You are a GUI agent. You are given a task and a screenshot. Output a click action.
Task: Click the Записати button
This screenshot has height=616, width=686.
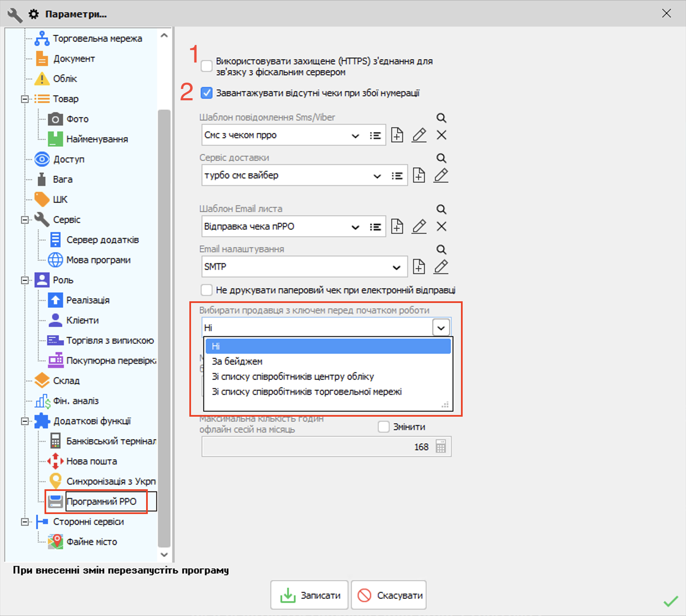point(309,595)
